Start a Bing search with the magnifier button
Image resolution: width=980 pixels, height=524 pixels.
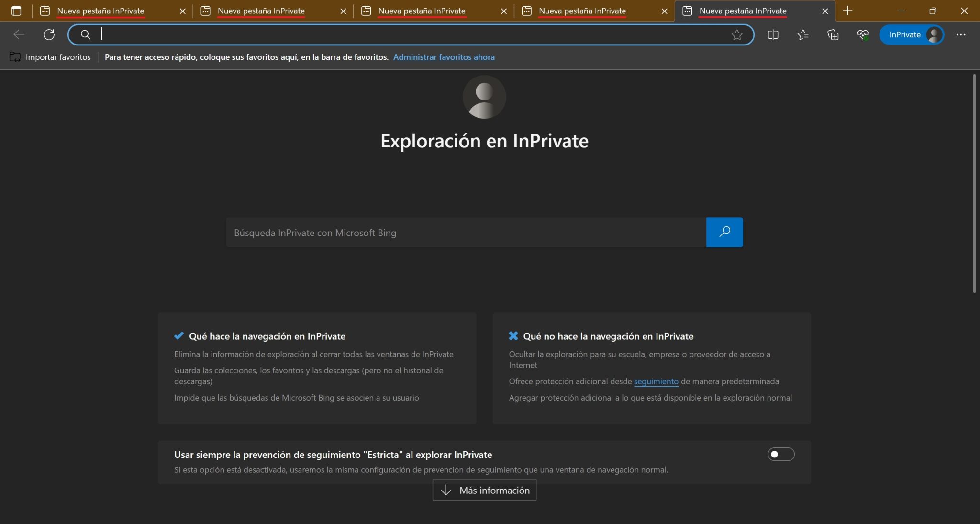(x=724, y=232)
